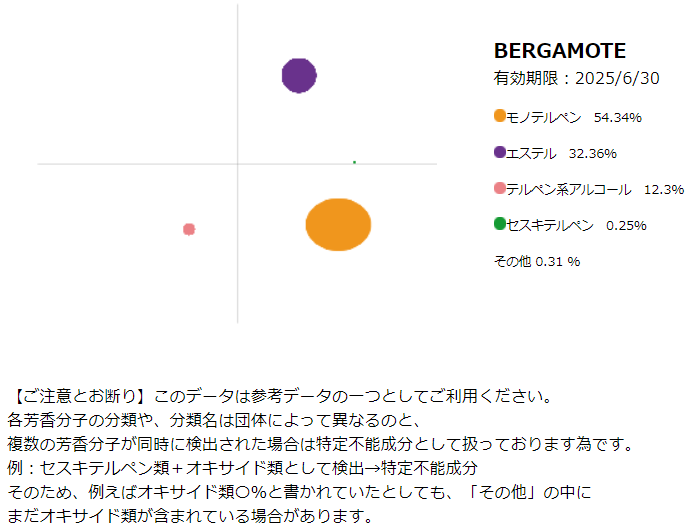Click the pink terpene alcohol bubble

[189, 229]
